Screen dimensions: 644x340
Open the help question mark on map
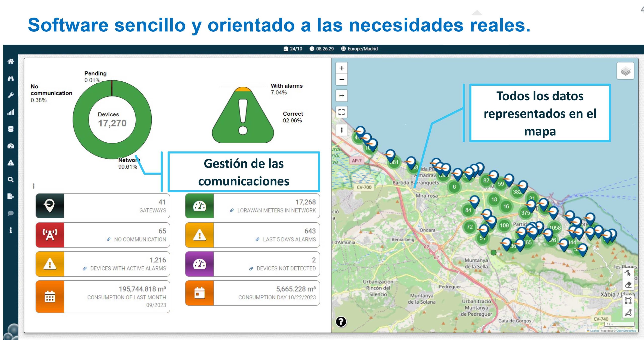[x=341, y=321]
